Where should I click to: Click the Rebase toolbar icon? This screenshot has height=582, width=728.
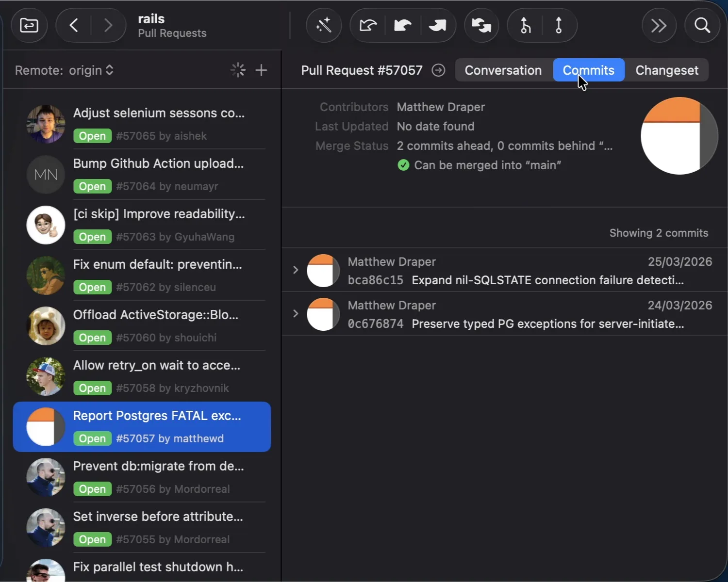point(559,25)
